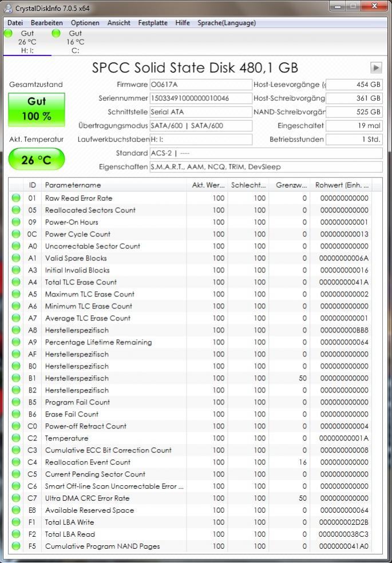The width and height of the screenshot is (392, 563).
Task: Click raw value 000000002D2B
Action: (x=343, y=522)
